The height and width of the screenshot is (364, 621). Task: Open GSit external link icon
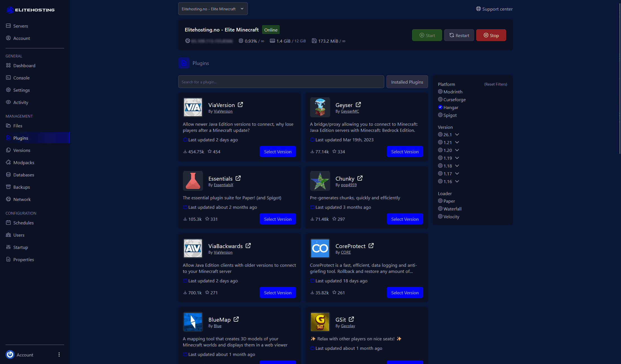tap(351, 319)
